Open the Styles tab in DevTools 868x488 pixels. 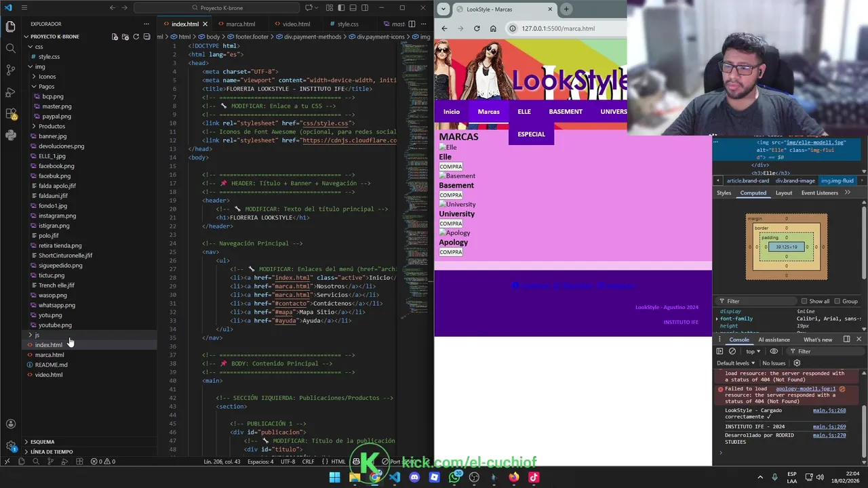click(724, 192)
